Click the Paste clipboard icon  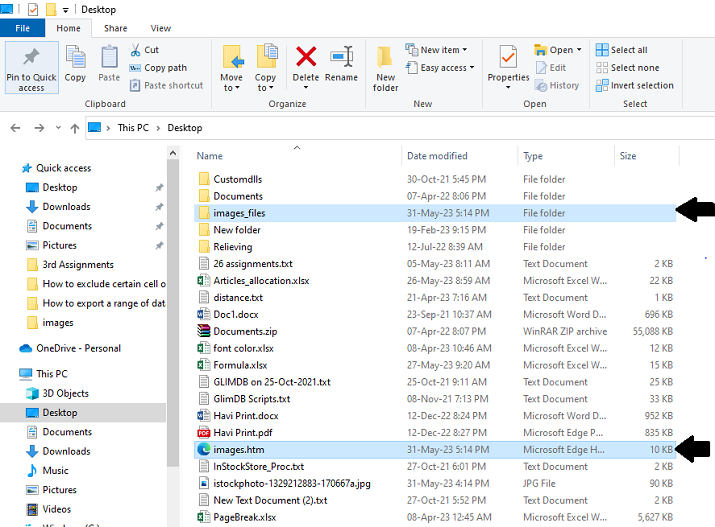pos(109,57)
